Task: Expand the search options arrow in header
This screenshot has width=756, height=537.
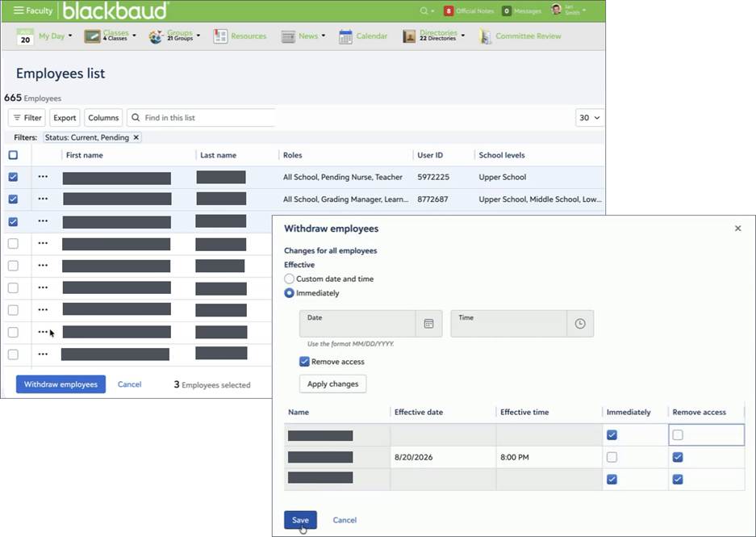Action: pos(432,11)
